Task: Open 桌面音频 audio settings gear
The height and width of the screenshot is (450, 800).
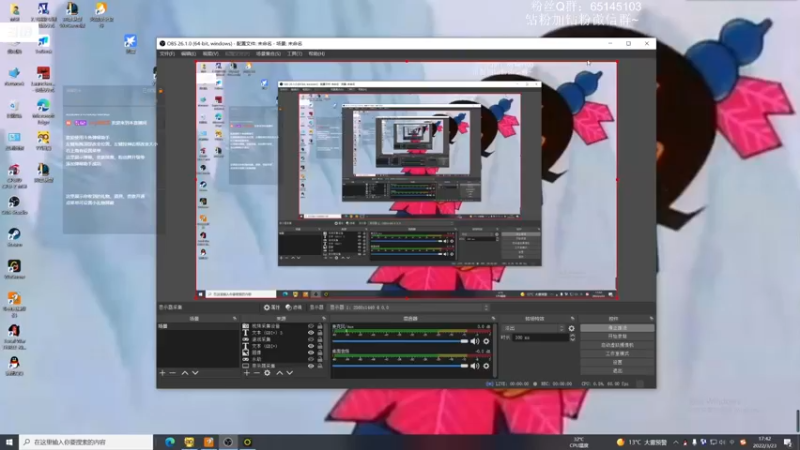Action: pyautogui.click(x=486, y=366)
